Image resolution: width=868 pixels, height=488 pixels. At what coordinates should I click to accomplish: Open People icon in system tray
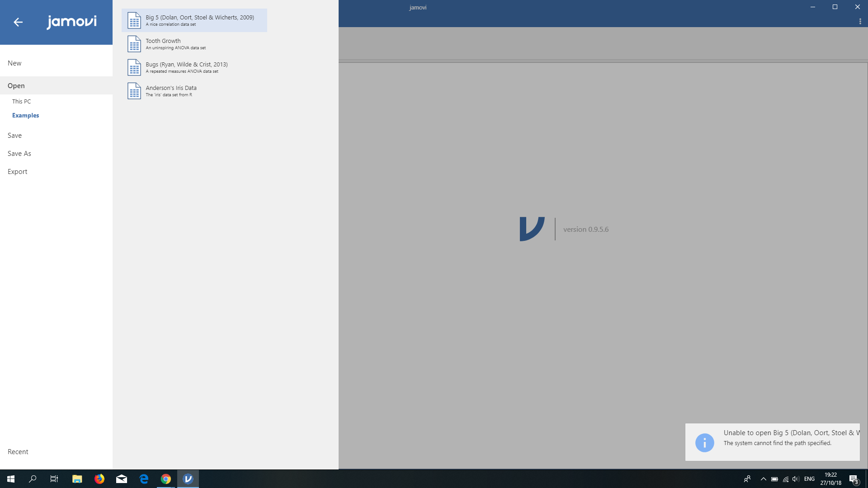[x=747, y=479]
